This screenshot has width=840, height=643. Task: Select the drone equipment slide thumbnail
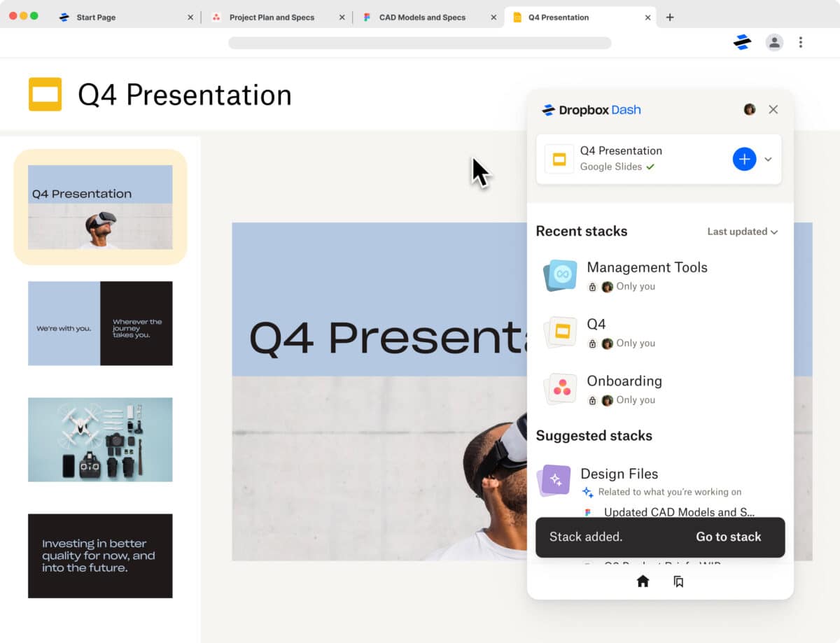100,439
